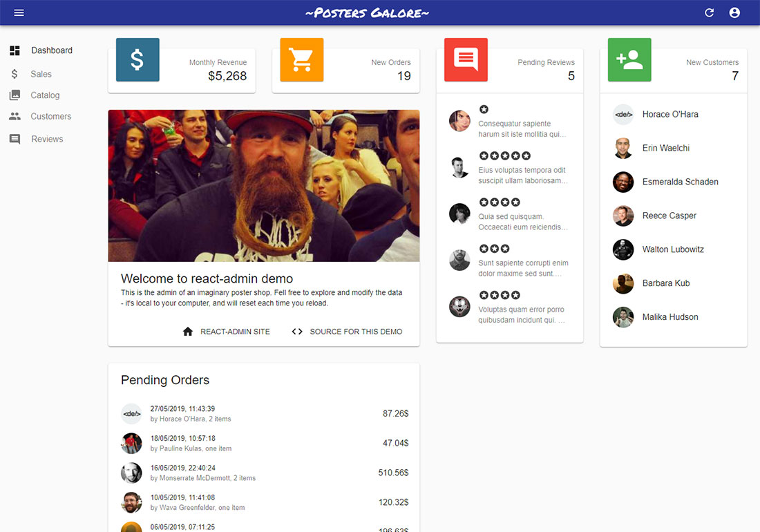Click Barbara Kub's avatar
The width and height of the screenshot is (760, 532).
[x=623, y=283]
